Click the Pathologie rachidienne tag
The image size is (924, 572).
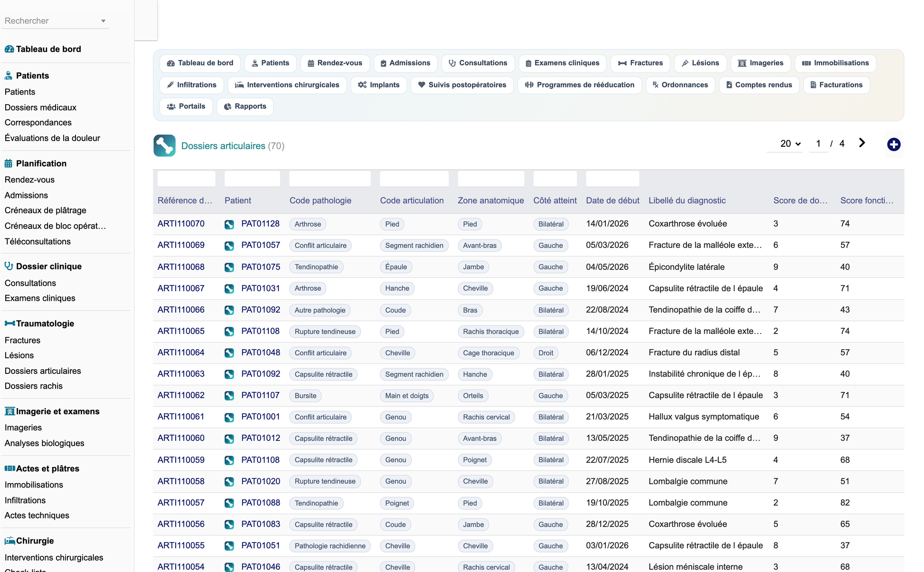[330, 546]
